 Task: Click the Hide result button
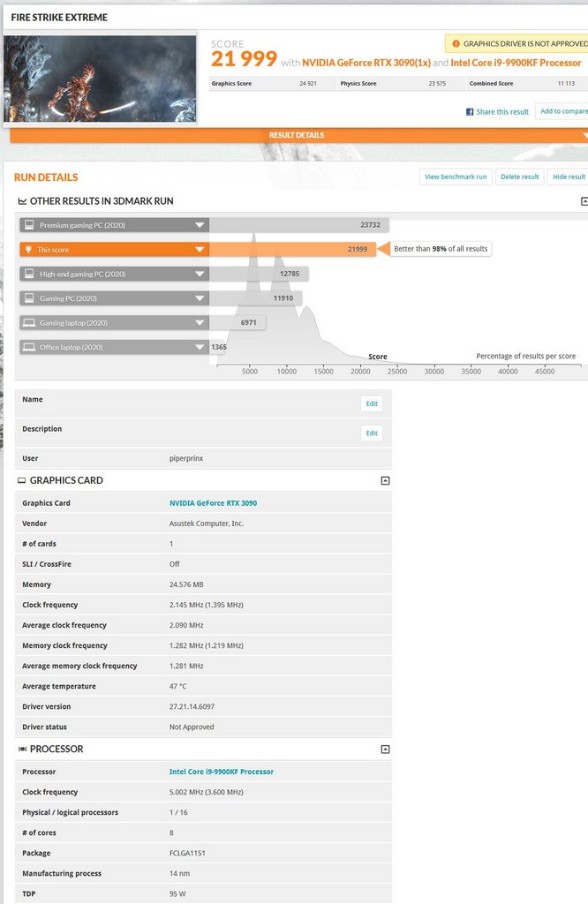coord(568,177)
